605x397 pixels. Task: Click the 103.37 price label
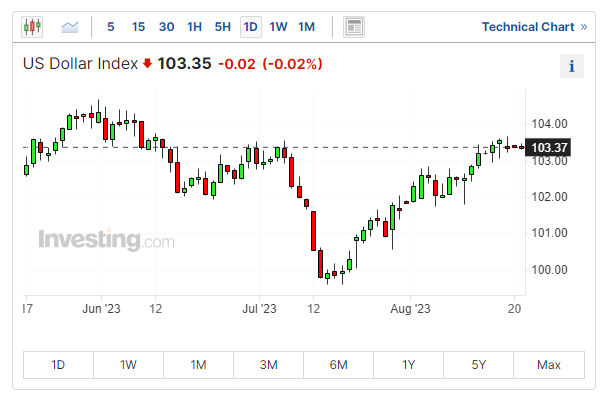click(548, 147)
